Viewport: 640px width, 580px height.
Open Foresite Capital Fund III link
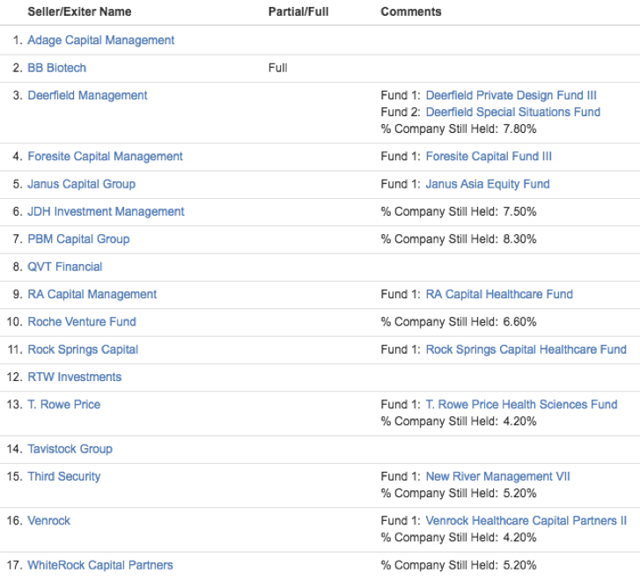(489, 156)
